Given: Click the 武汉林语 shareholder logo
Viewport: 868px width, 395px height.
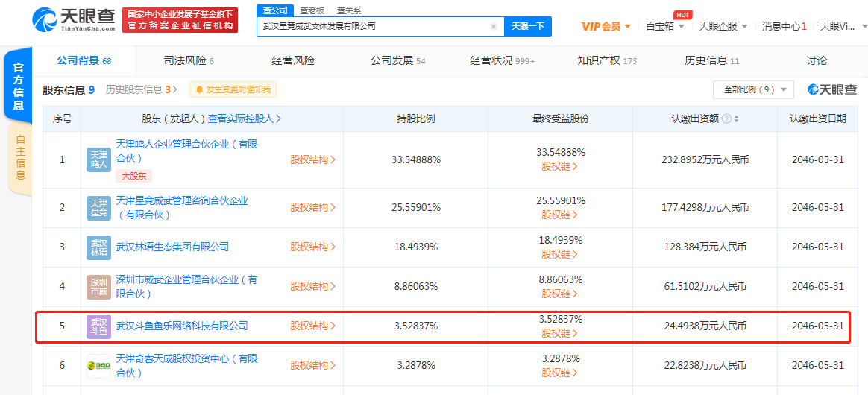Looking at the screenshot, I should point(98,247).
